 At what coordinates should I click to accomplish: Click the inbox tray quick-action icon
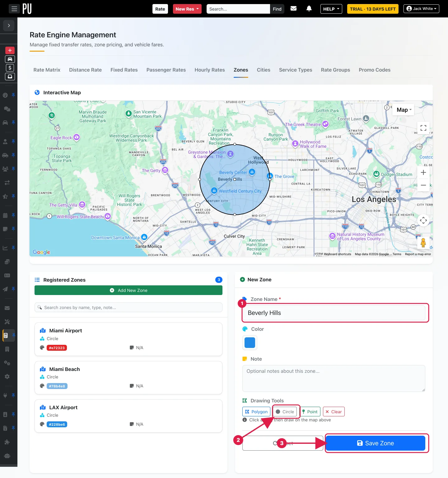pyautogui.click(x=10, y=77)
